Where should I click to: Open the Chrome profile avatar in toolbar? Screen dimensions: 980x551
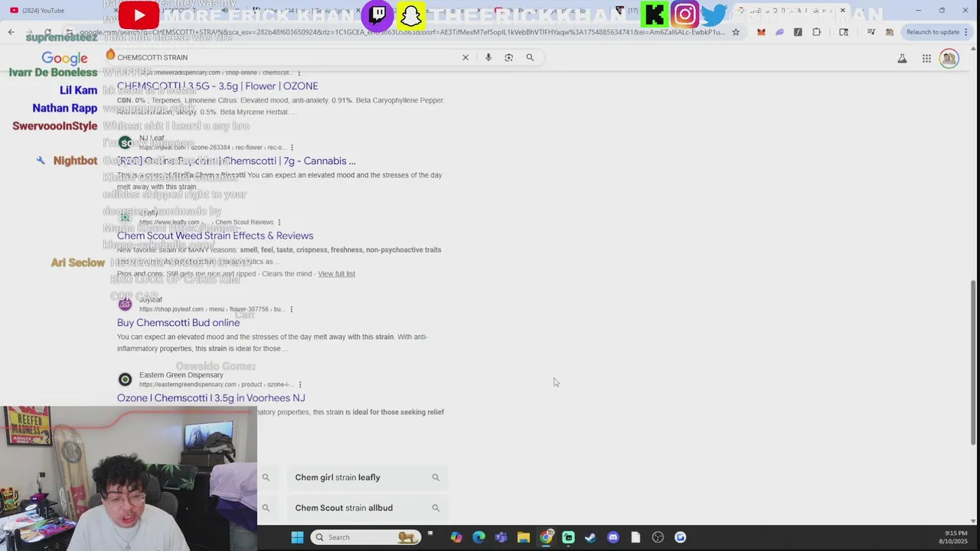[889, 32]
